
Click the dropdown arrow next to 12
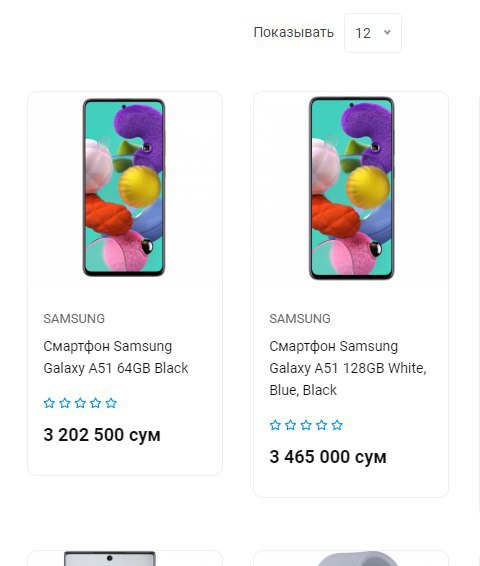coord(387,32)
